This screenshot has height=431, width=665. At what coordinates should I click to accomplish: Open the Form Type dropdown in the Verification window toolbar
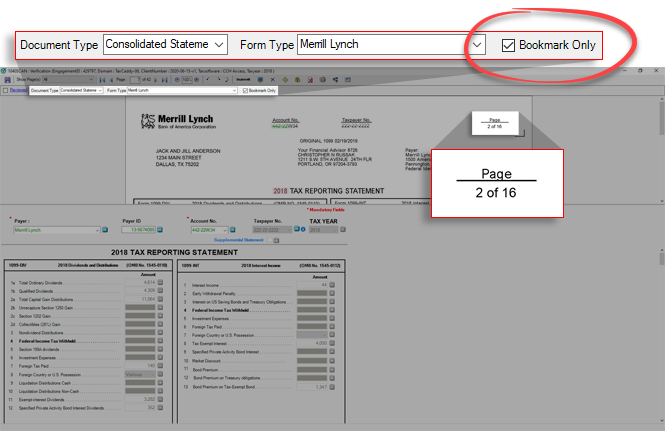pos(182,90)
